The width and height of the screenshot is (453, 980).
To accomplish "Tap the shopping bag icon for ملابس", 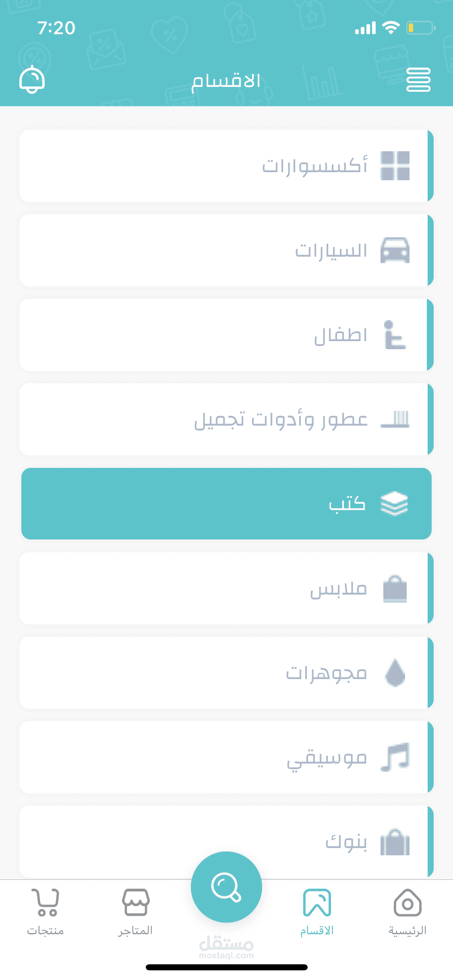I will (395, 589).
